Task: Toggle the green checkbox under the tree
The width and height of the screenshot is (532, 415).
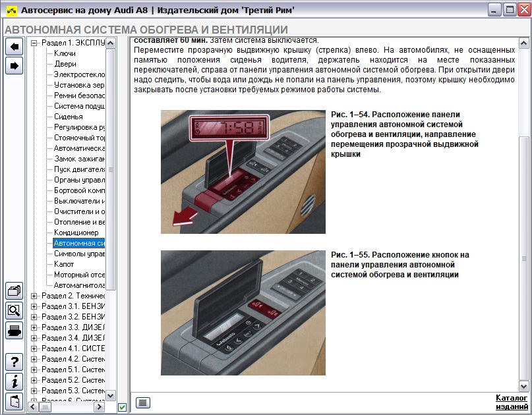Action: pos(122,407)
